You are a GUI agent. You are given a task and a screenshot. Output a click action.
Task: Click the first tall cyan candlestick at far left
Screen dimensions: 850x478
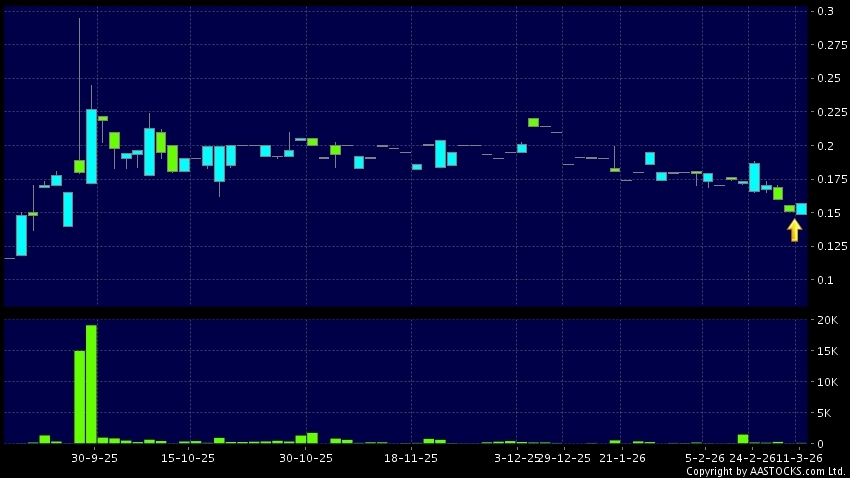21,235
